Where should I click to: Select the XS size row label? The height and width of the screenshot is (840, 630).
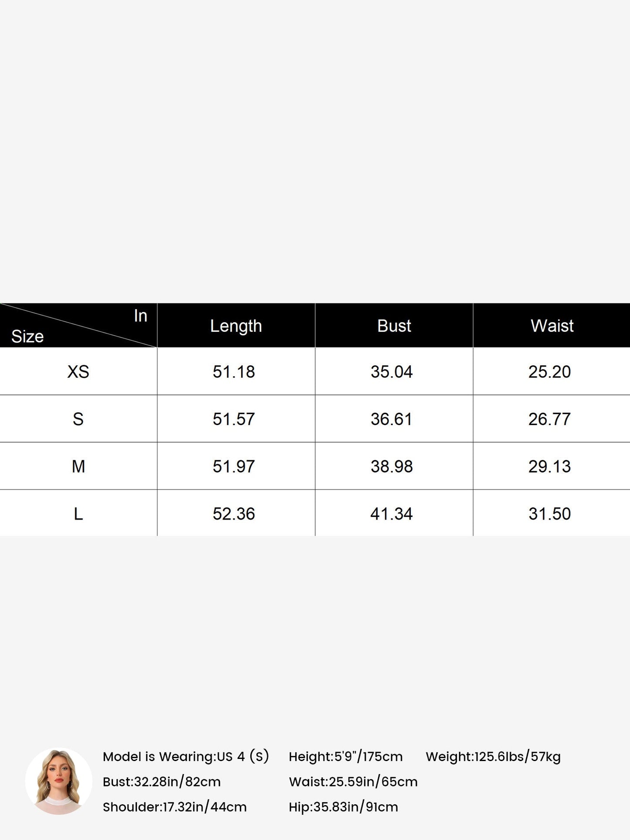click(78, 372)
